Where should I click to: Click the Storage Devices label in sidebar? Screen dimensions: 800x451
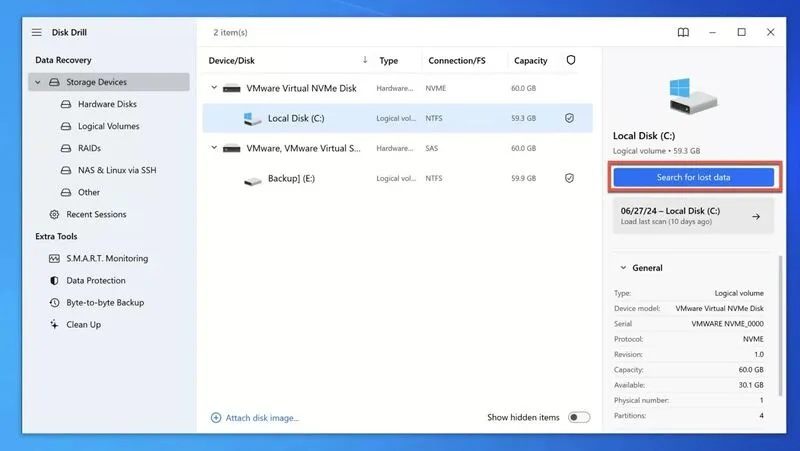[96, 82]
